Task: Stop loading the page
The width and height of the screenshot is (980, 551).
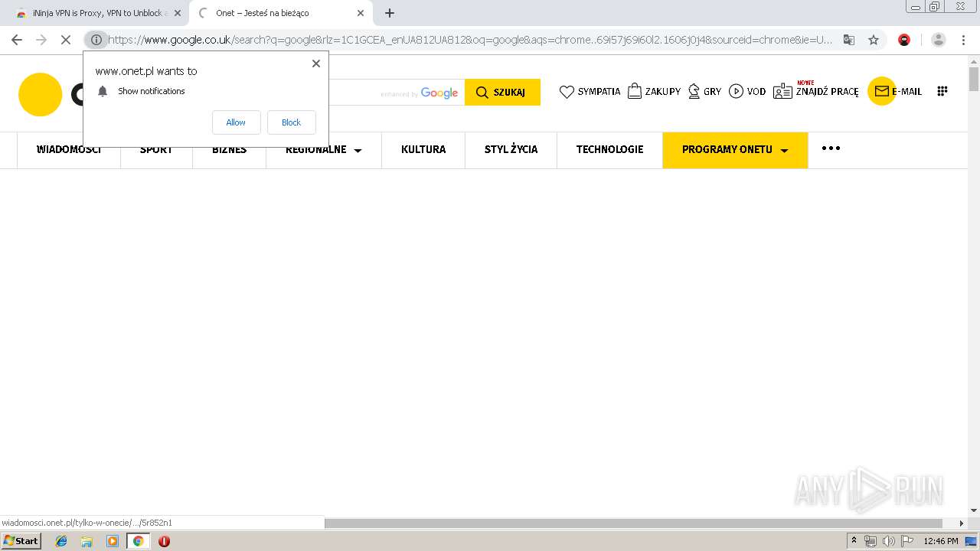Action: pyautogui.click(x=66, y=40)
